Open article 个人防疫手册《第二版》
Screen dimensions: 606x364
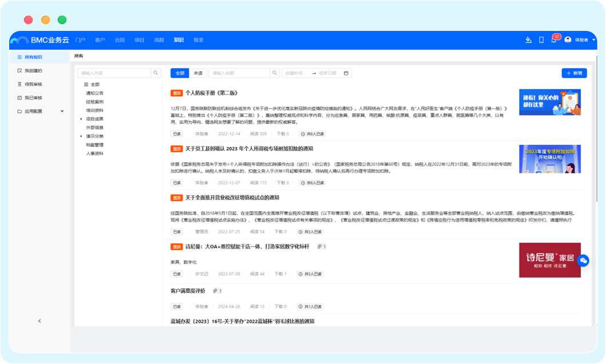(211, 93)
